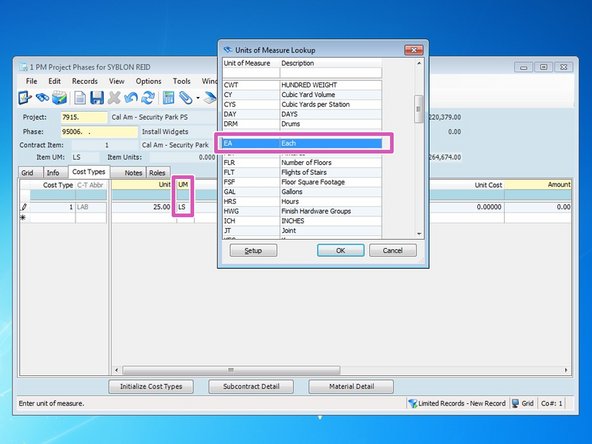Confirm the lookup with OK
This screenshot has width=592, height=444.
341,250
